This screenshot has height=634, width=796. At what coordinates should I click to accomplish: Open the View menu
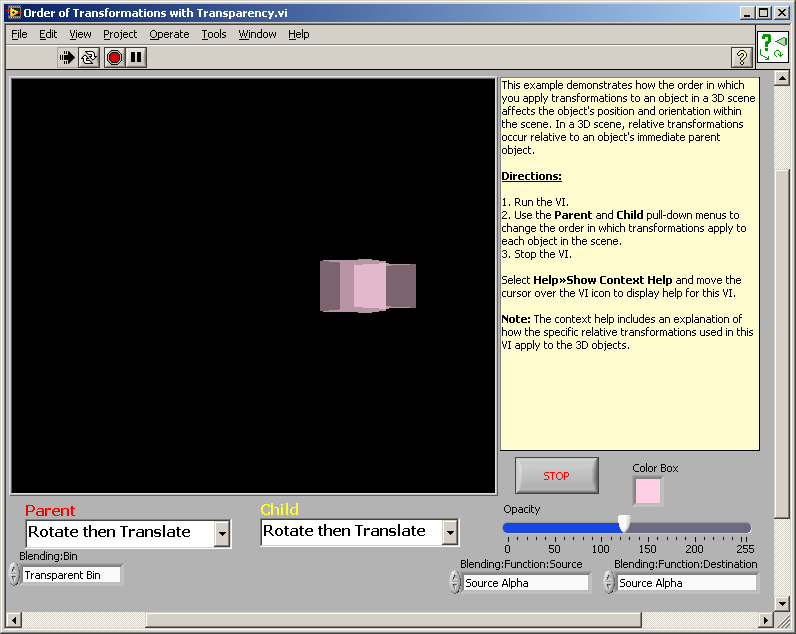coord(80,34)
